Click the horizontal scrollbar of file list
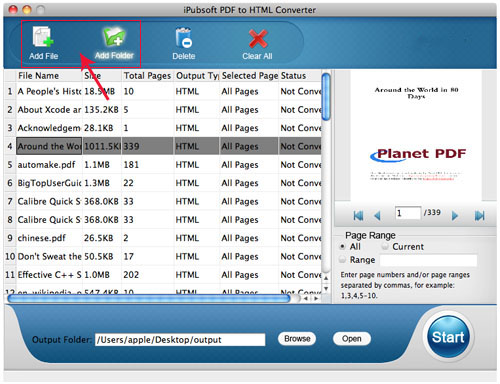This screenshot has width=500, height=384. 149,298
